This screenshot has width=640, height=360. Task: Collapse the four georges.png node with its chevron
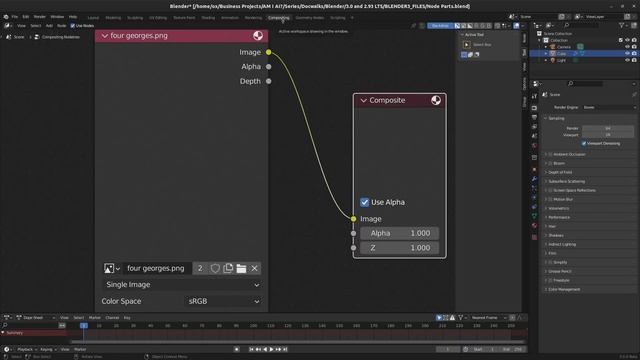(105, 36)
